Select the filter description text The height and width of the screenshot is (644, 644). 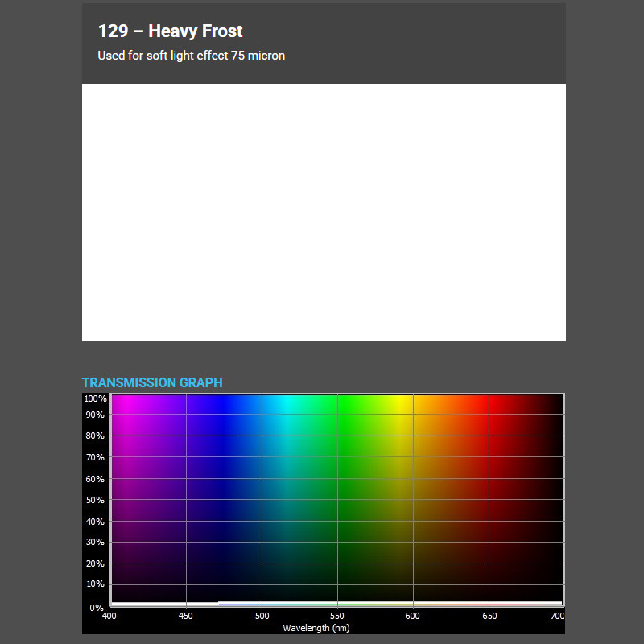pyautogui.click(x=191, y=56)
